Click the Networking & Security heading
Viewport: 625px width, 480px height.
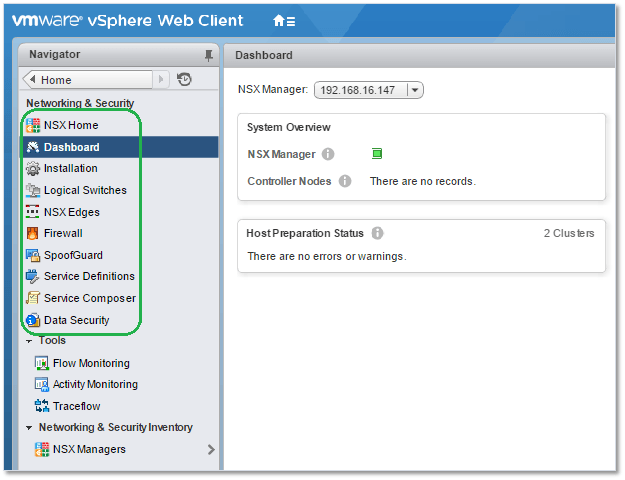pyautogui.click(x=80, y=103)
